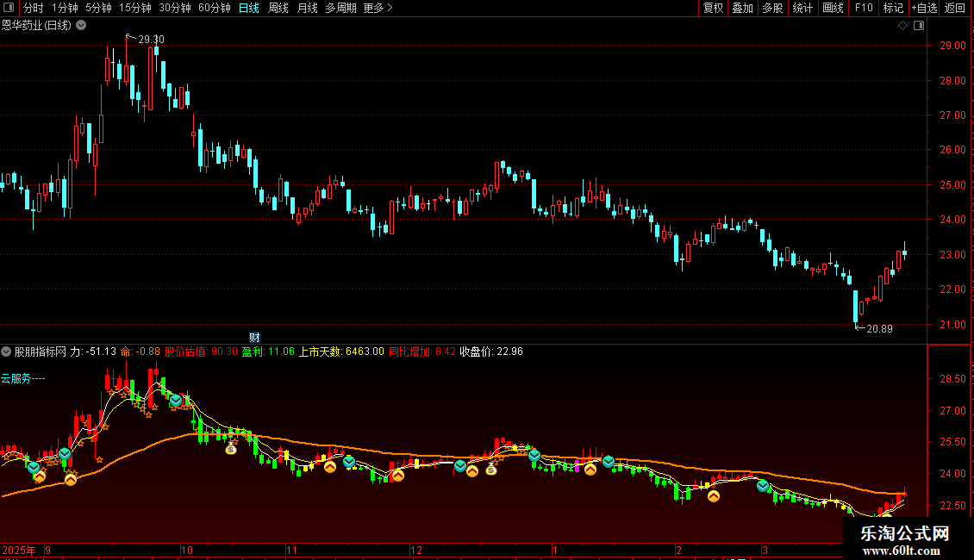The width and height of the screenshot is (974, 560).
Task: Click the diamond icon above main chart
Action: (902, 26)
